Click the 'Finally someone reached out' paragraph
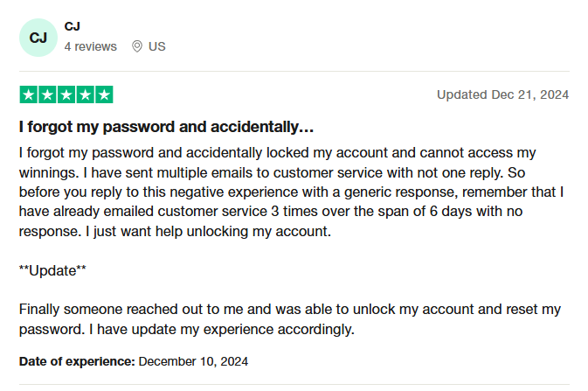This screenshot has width=588, height=391. [290, 319]
